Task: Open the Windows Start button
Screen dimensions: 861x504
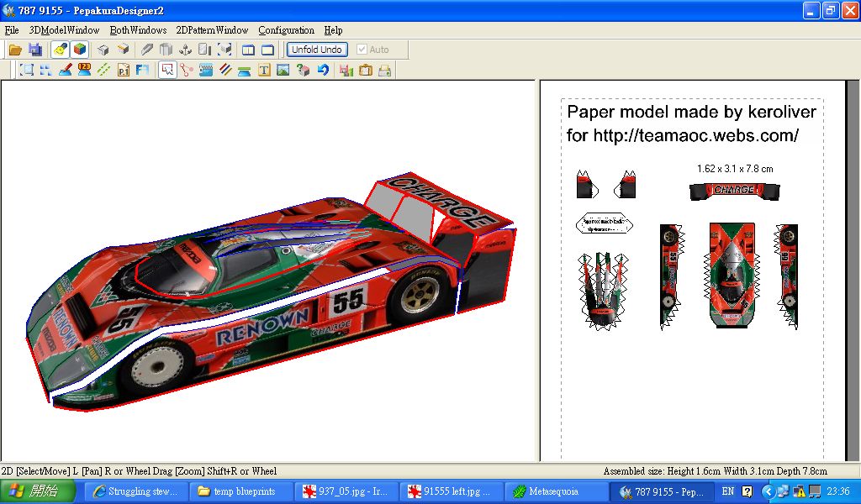Action: pyautogui.click(x=37, y=491)
